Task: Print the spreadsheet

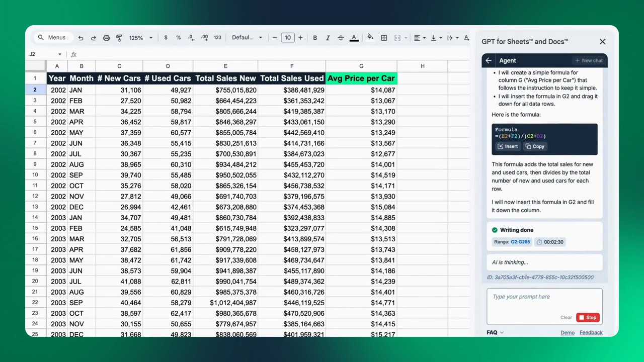Action: pos(106,38)
